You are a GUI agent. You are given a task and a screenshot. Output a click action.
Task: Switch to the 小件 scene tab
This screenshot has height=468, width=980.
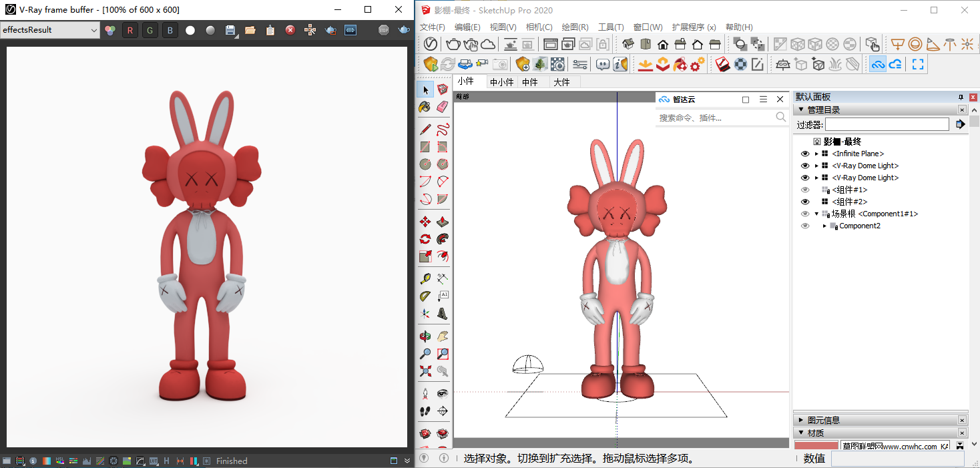(x=466, y=81)
